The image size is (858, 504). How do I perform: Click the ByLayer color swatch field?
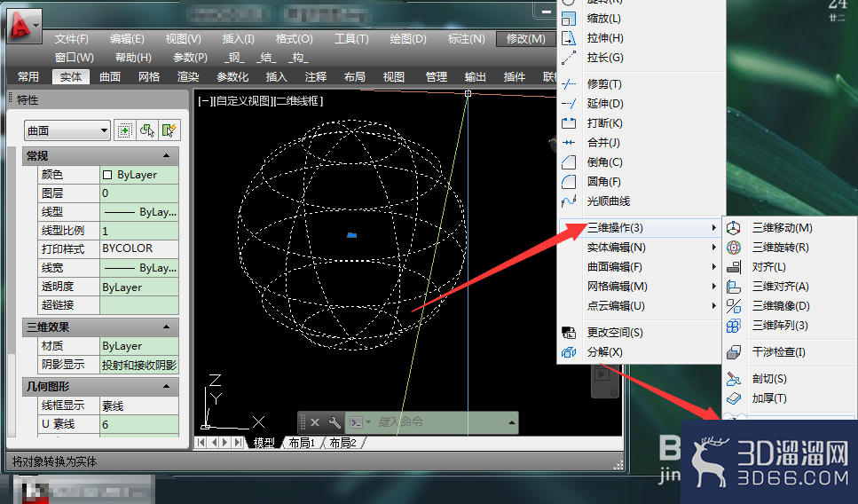coord(139,175)
